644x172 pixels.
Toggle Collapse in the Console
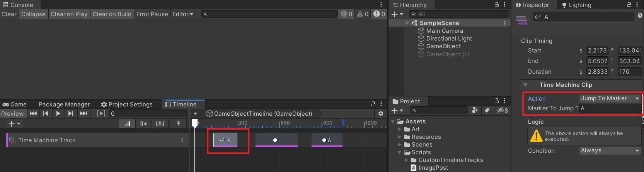33,14
